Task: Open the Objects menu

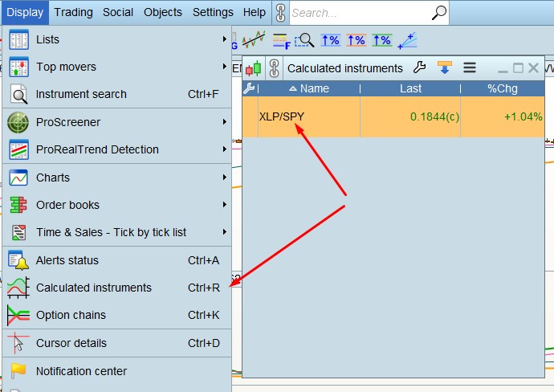Action: (x=162, y=12)
